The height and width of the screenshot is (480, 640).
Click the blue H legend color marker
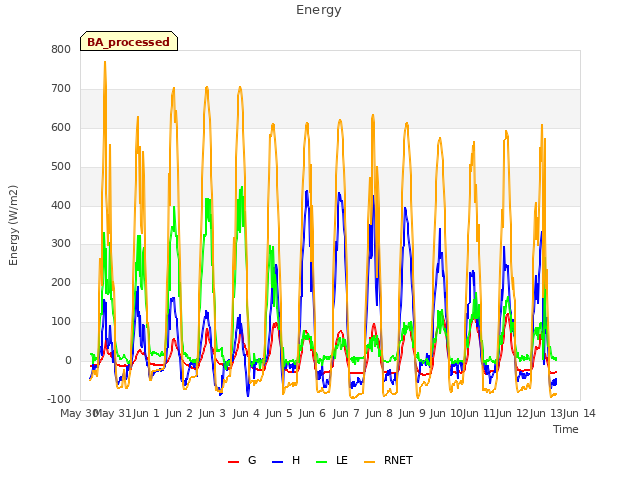[x=277, y=462]
